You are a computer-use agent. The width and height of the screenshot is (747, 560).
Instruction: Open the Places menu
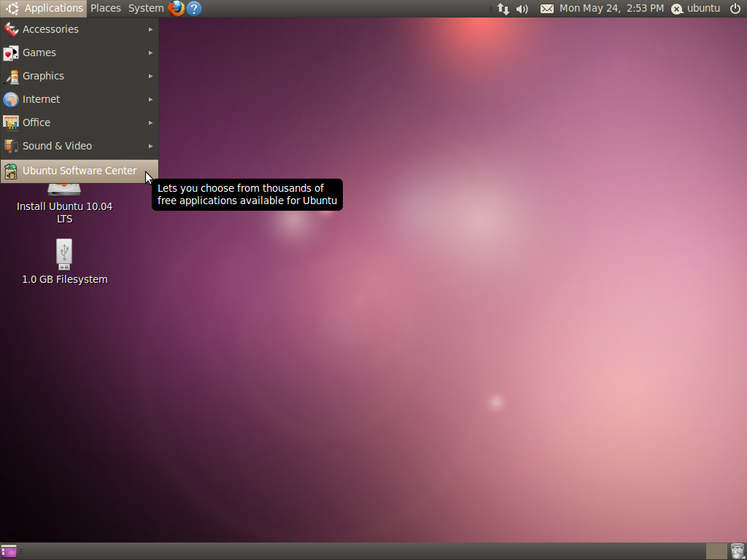point(106,9)
